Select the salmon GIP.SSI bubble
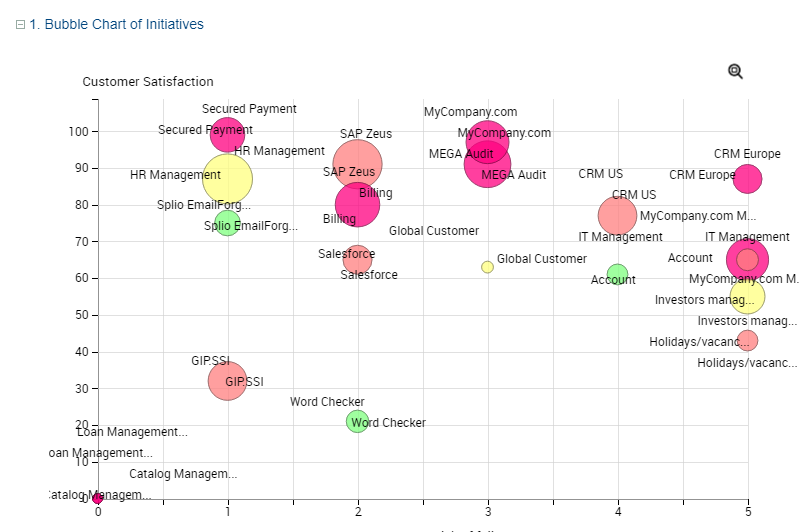 228,381
